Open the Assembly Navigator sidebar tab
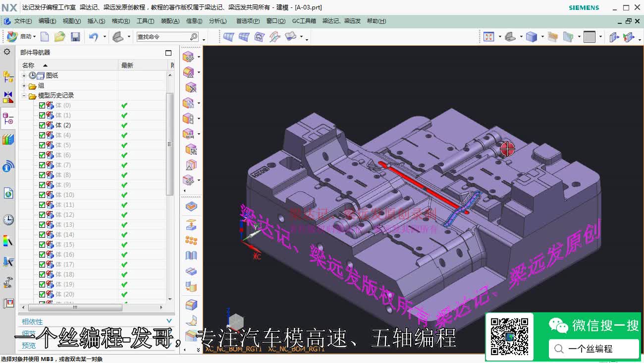Screen dimensions: 644x363 8,77
